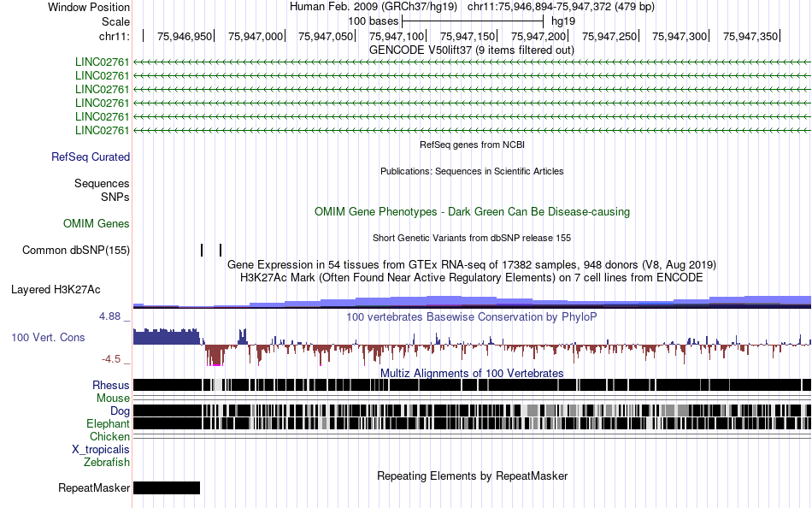Select the Elephant alignment row label
The image size is (812, 508).
coord(108,423)
